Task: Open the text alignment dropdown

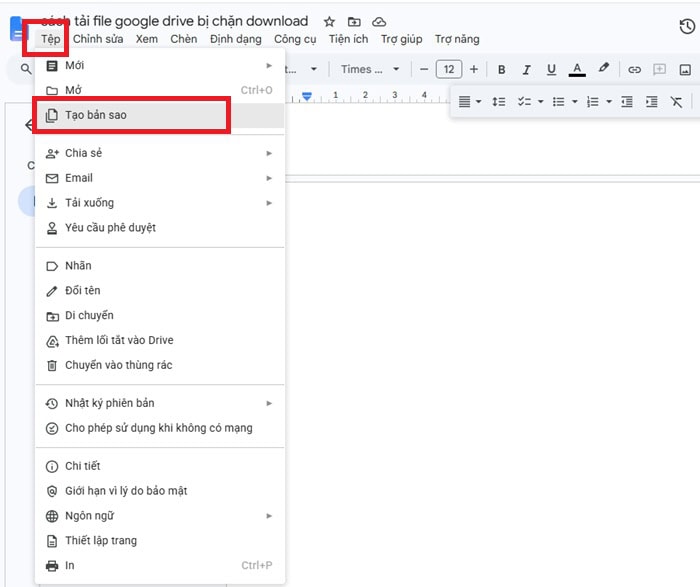Action: 470,102
